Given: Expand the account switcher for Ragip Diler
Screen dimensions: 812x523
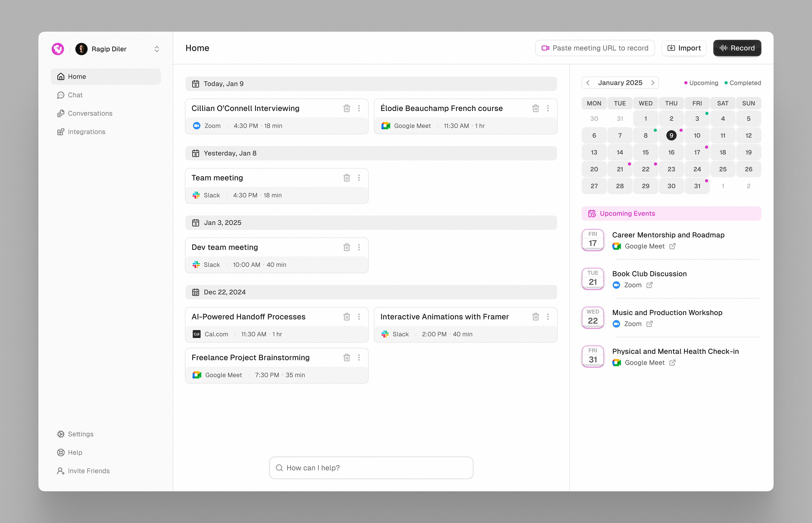Looking at the screenshot, I should [157, 49].
